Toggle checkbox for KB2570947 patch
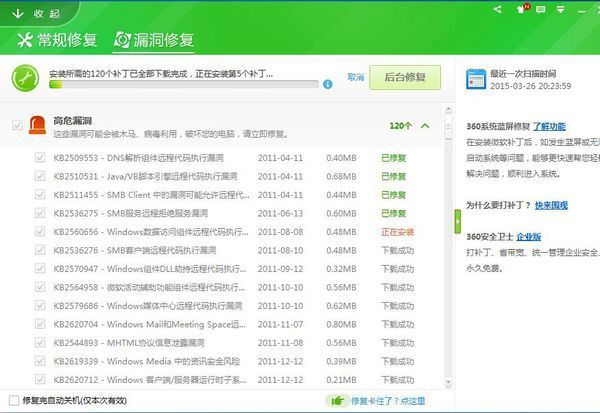Image resolution: width=600 pixels, height=413 pixels. 40,268
